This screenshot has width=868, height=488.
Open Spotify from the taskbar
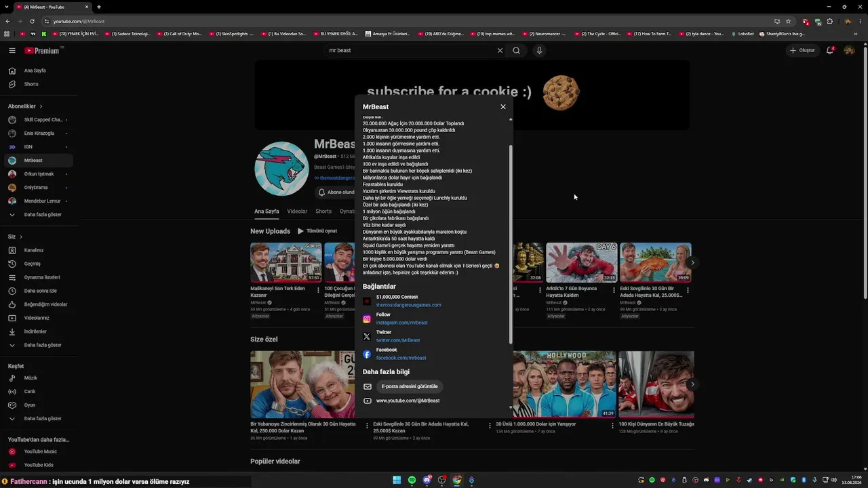tap(412, 480)
